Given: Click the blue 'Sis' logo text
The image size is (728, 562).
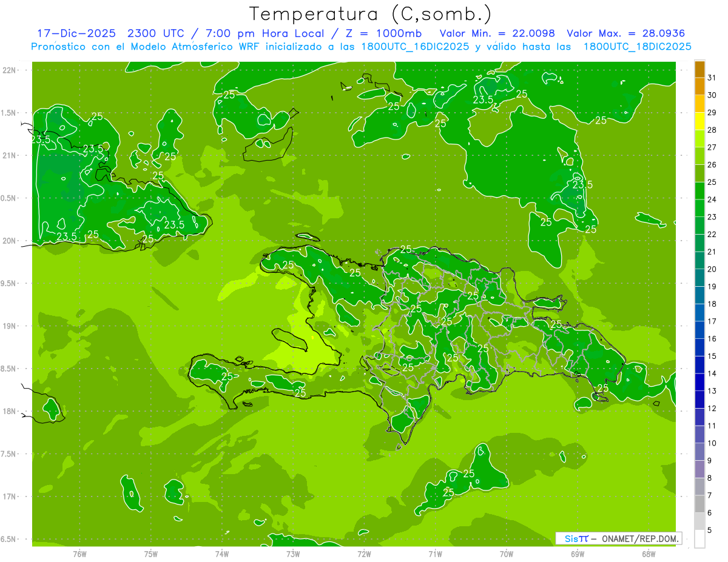Looking at the screenshot, I should click(x=571, y=538).
